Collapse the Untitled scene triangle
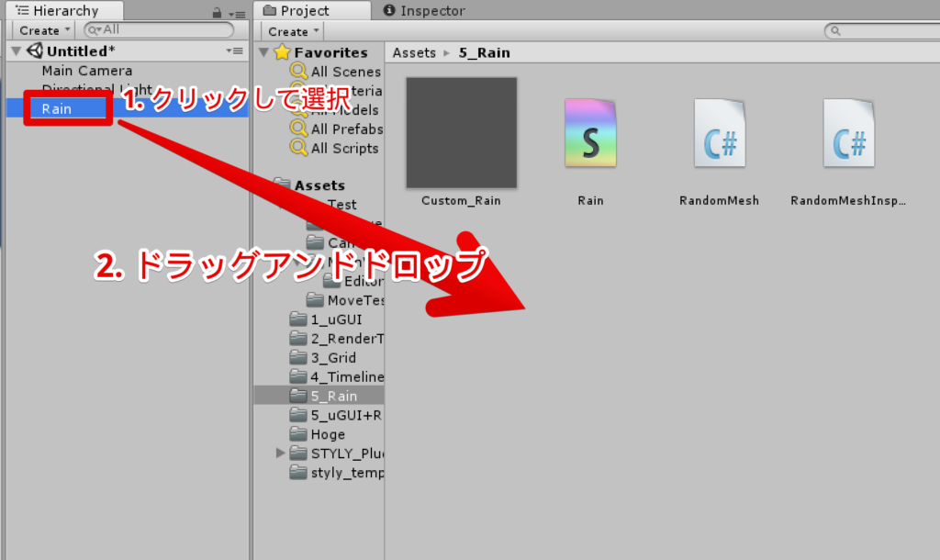The height and width of the screenshot is (560, 940). pyautogui.click(x=17, y=51)
